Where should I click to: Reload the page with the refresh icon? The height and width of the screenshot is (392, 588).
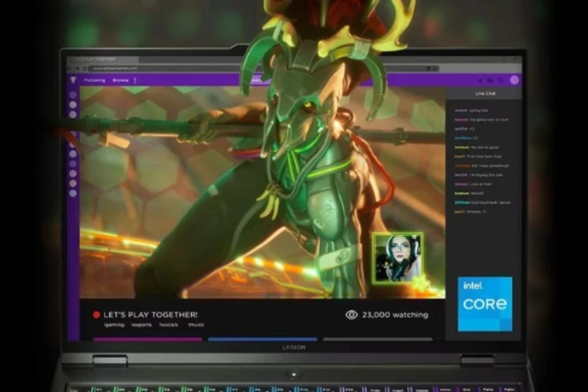[x=84, y=68]
